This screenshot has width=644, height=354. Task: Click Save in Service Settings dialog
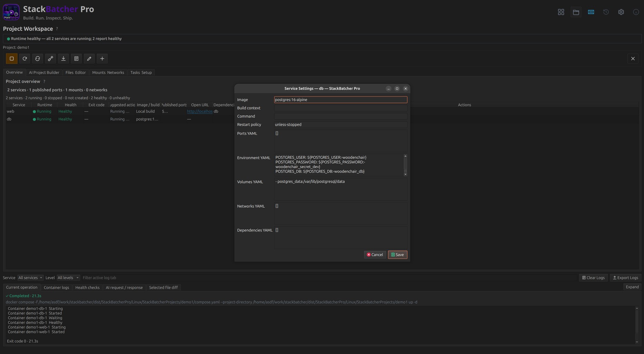coord(397,255)
